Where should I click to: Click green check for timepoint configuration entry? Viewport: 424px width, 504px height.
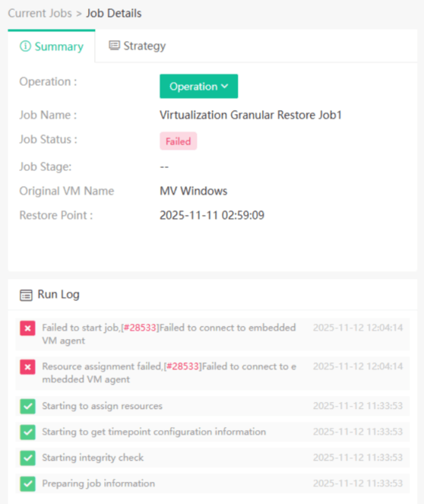coord(27,432)
